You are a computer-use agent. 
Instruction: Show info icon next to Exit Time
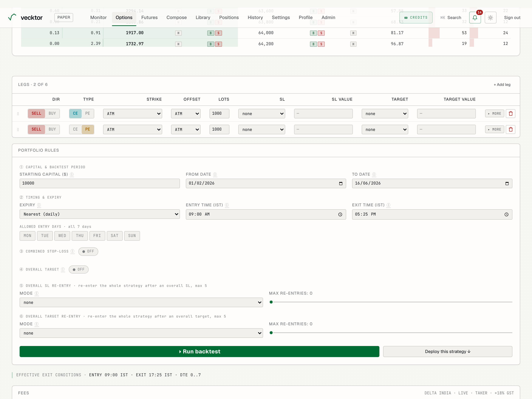pyautogui.click(x=388, y=205)
